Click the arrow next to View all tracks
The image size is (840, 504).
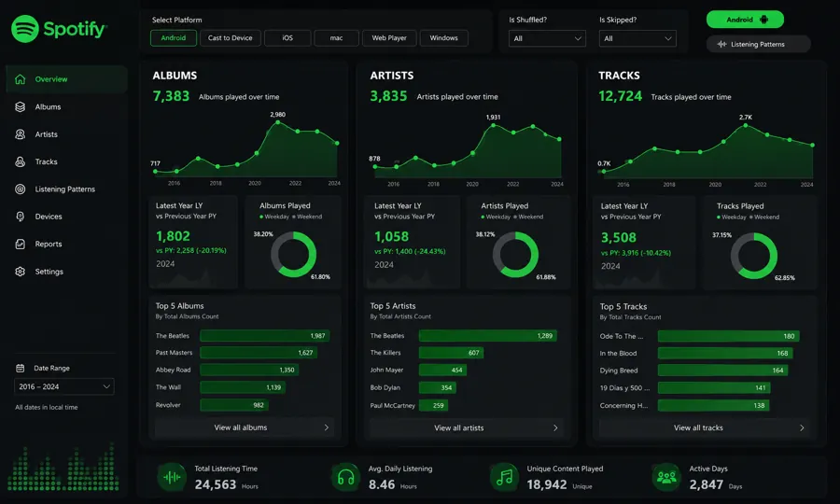tap(802, 428)
